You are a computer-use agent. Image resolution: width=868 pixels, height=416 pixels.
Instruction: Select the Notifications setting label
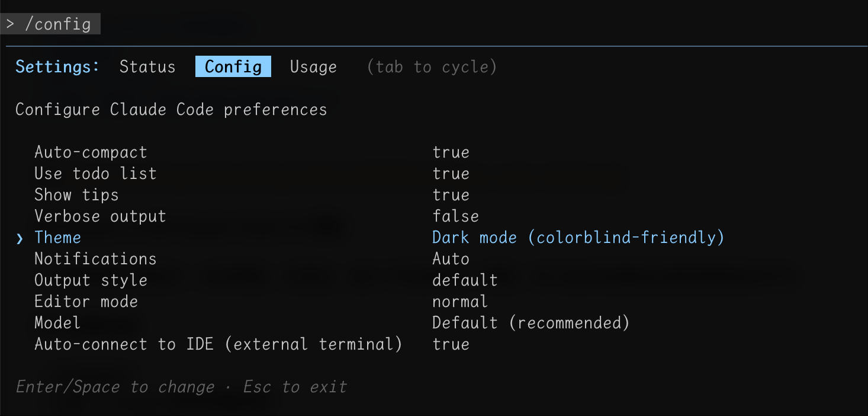click(x=95, y=259)
